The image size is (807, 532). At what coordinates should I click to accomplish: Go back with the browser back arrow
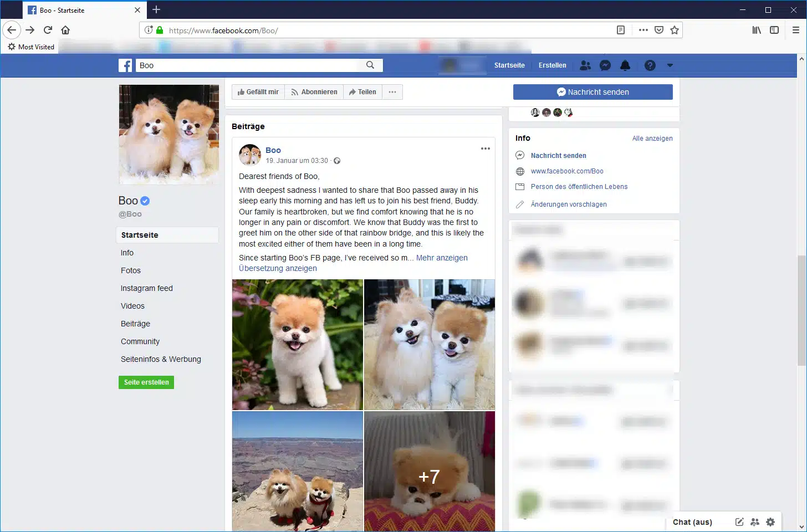(x=12, y=30)
